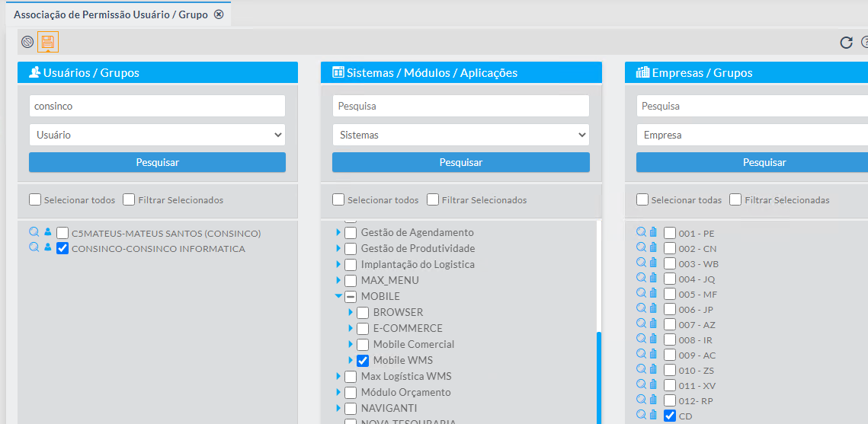Select the NAVIGANTI tree label
The width and height of the screenshot is (868, 424).
[389, 409]
